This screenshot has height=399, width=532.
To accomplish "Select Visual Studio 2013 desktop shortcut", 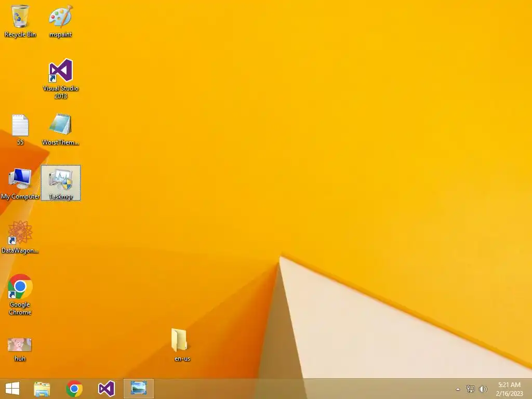I will click(60, 79).
